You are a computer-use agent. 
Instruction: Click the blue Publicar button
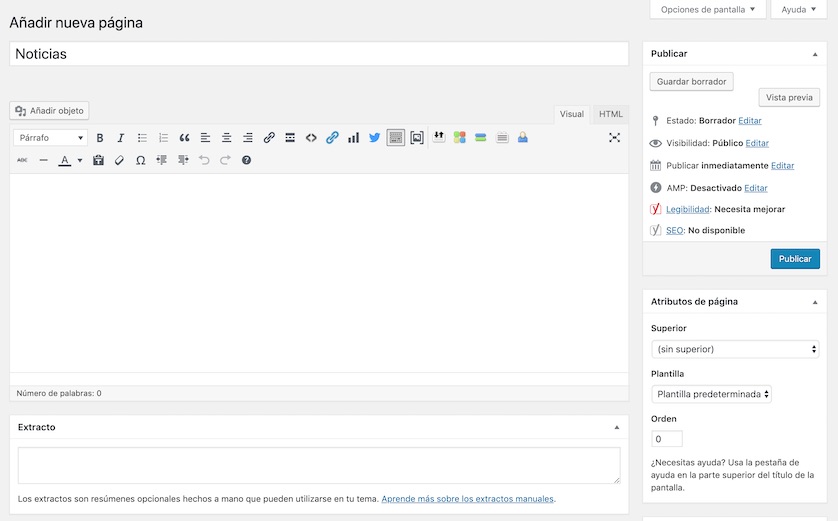[795, 258]
